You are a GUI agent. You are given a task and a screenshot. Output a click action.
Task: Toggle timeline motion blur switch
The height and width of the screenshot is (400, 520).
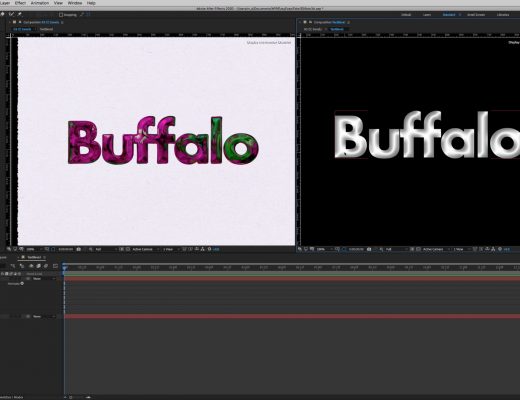click(x=46, y=266)
